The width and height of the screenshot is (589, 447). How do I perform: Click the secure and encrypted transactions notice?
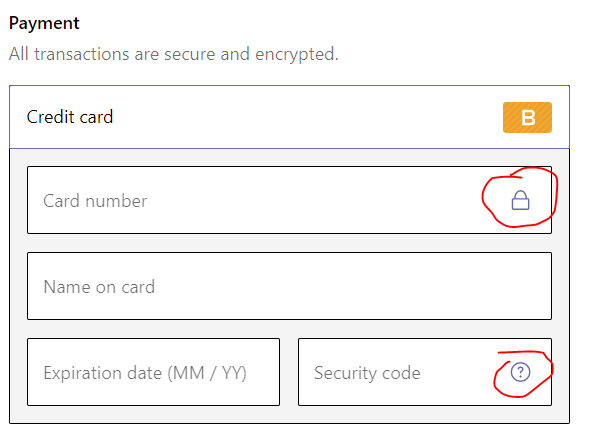point(174,54)
